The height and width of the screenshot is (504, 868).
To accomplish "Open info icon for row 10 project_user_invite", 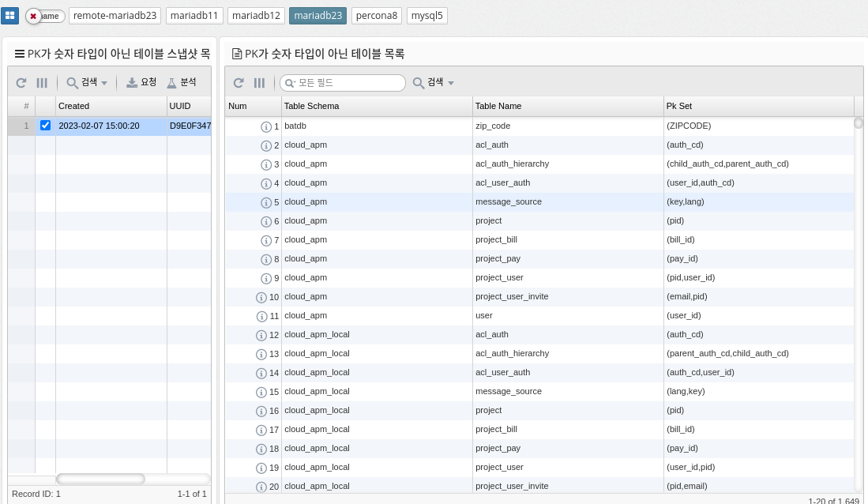I will 261,297.
